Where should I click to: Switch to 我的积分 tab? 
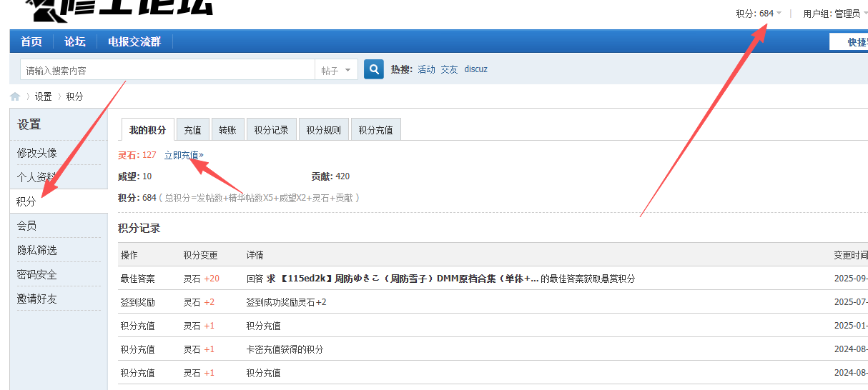[x=147, y=130]
